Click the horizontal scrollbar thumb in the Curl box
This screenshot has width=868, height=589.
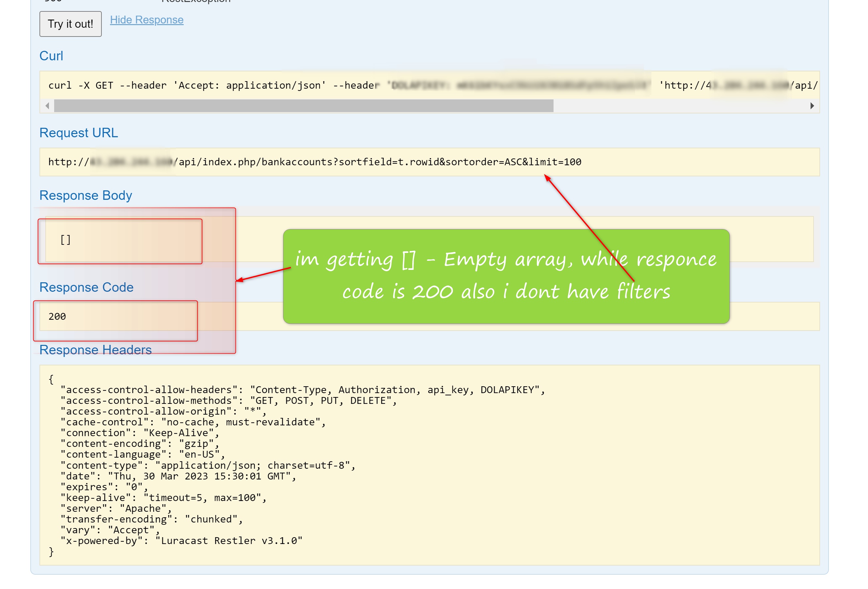coord(304,106)
